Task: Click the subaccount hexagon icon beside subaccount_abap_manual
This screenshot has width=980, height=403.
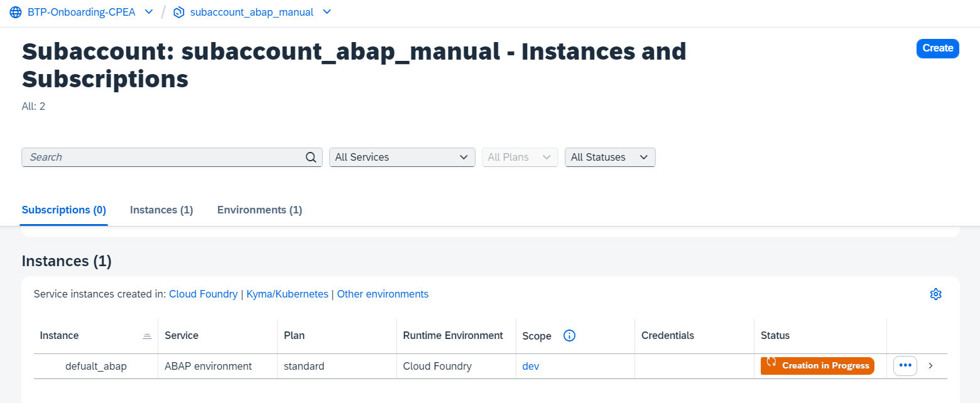Action: [x=178, y=11]
